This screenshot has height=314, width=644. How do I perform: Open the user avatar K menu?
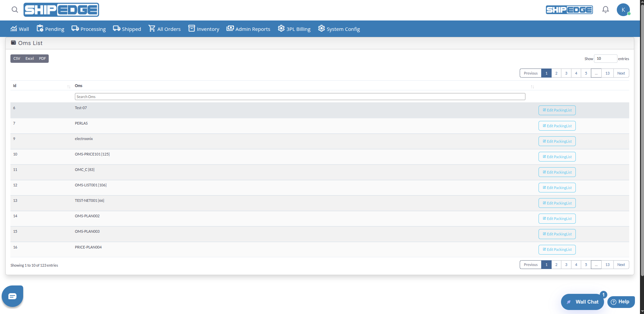(x=623, y=10)
